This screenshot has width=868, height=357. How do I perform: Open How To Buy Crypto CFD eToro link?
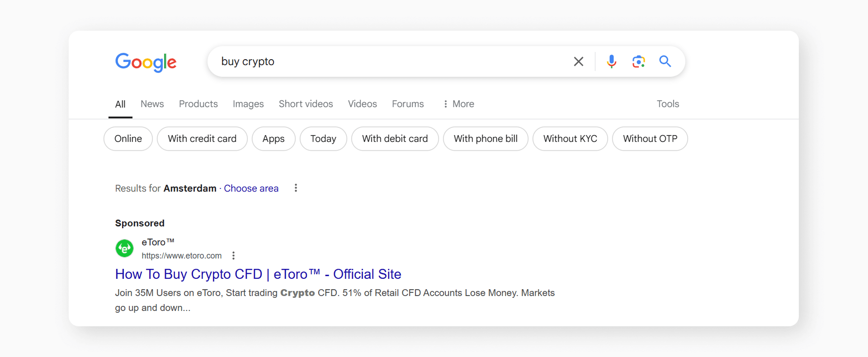(x=258, y=274)
